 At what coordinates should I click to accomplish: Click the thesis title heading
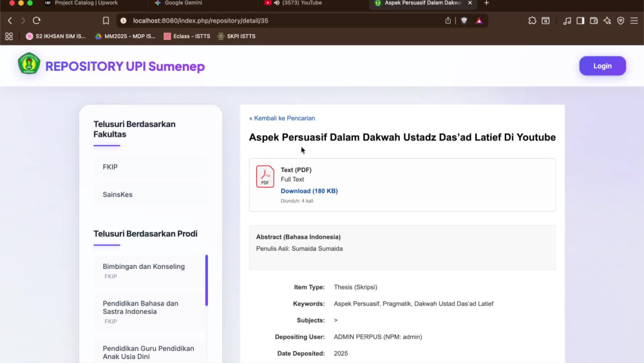[x=402, y=137]
